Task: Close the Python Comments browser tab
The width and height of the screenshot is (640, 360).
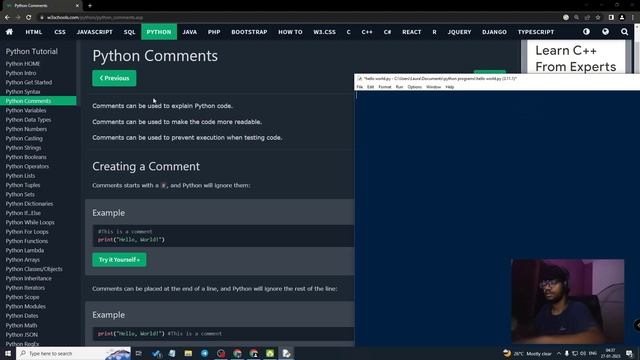Action: pyautogui.click(x=77, y=6)
